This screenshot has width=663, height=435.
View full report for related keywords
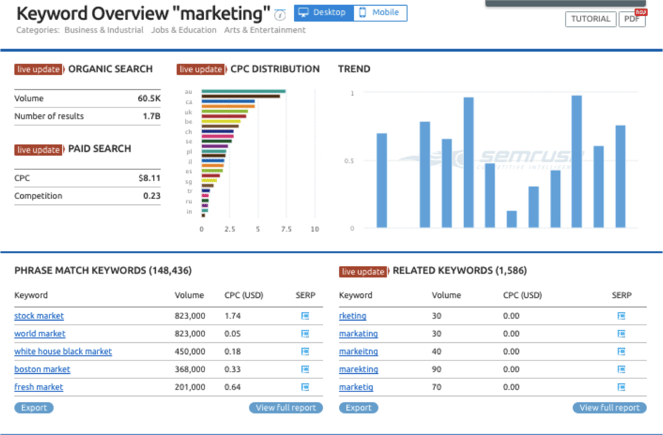[x=609, y=408]
